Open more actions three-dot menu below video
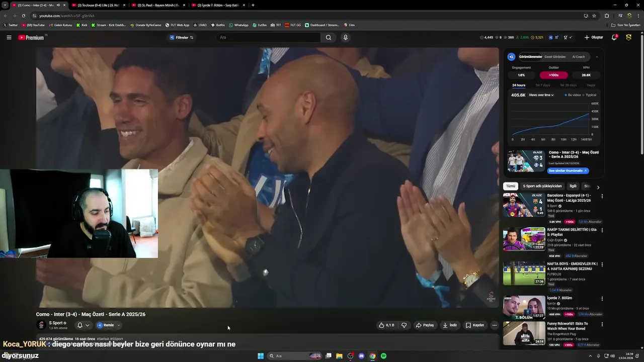This screenshot has width=644, height=362. (x=494, y=325)
